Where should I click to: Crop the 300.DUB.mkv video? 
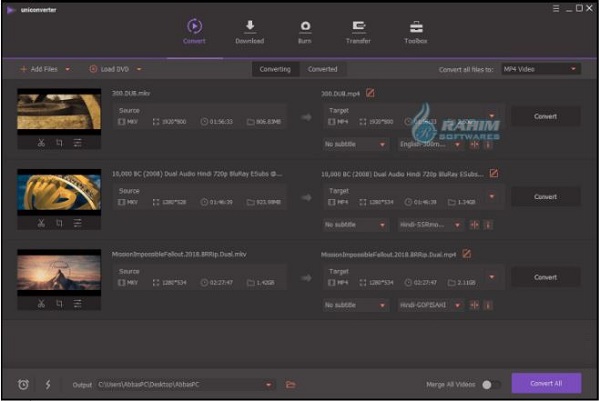point(59,143)
